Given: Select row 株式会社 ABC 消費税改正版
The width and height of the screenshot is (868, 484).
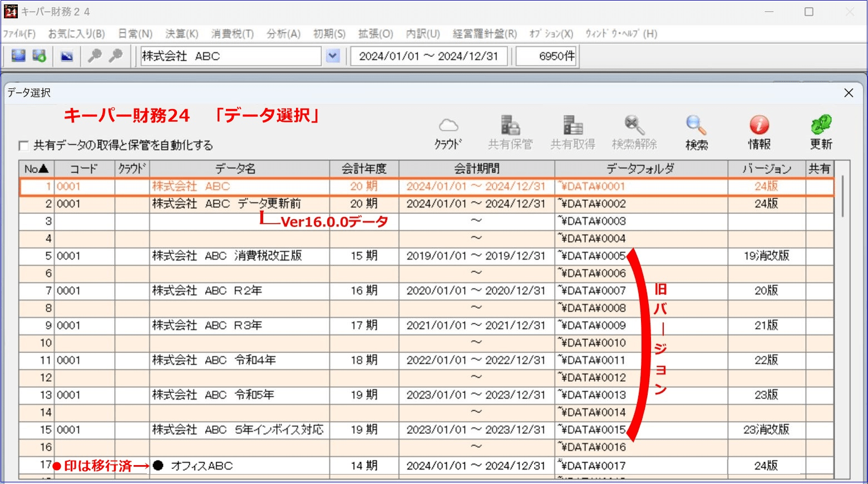Looking at the screenshot, I should (427, 256).
